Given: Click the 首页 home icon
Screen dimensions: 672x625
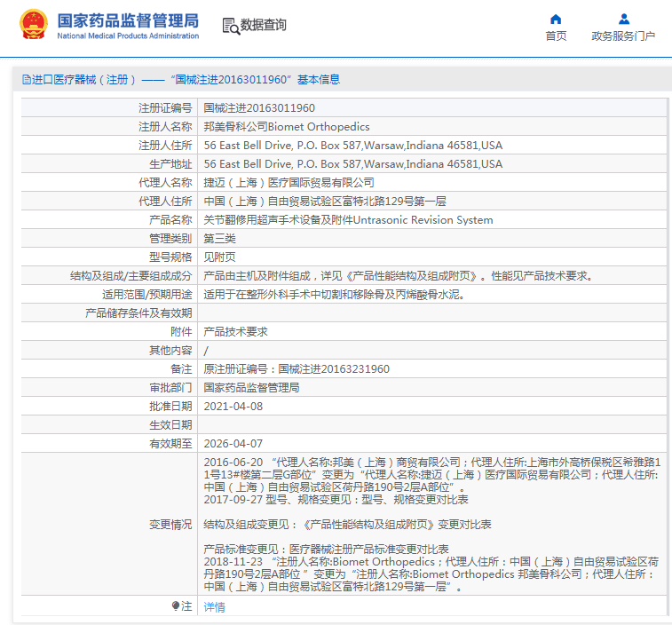Looking at the screenshot, I should (556, 20).
